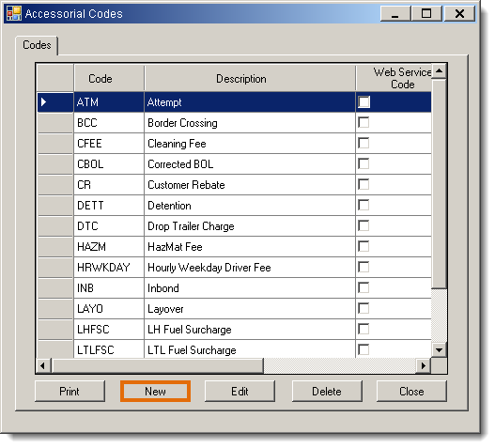This screenshot has height=448, width=495.
Task: Click the New button
Action: coord(155,391)
